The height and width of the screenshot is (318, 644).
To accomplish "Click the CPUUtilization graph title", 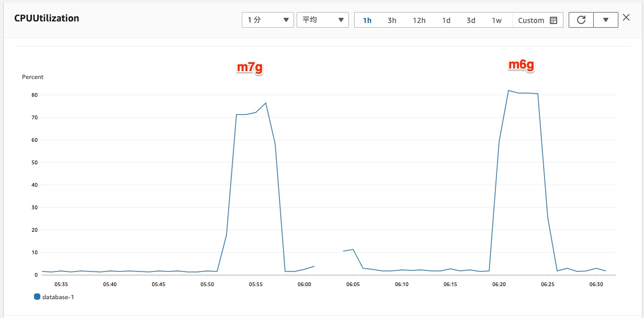I will click(x=47, y=18).
